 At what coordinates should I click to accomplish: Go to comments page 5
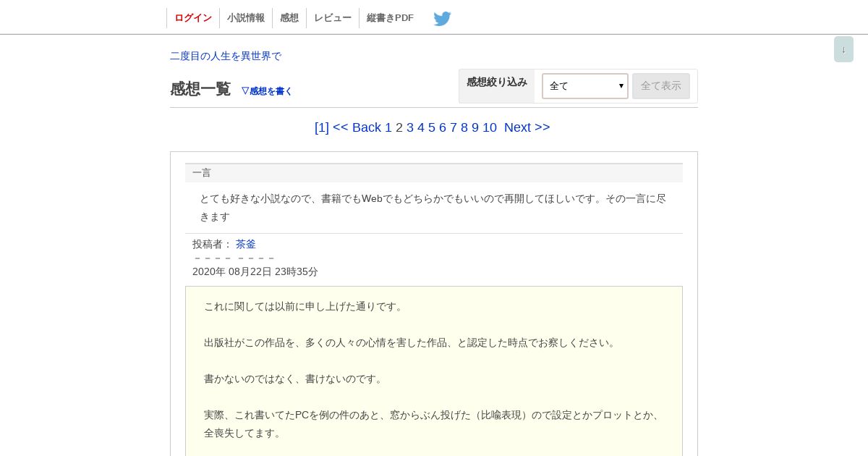pyautogui.click(x=432, y=127)
